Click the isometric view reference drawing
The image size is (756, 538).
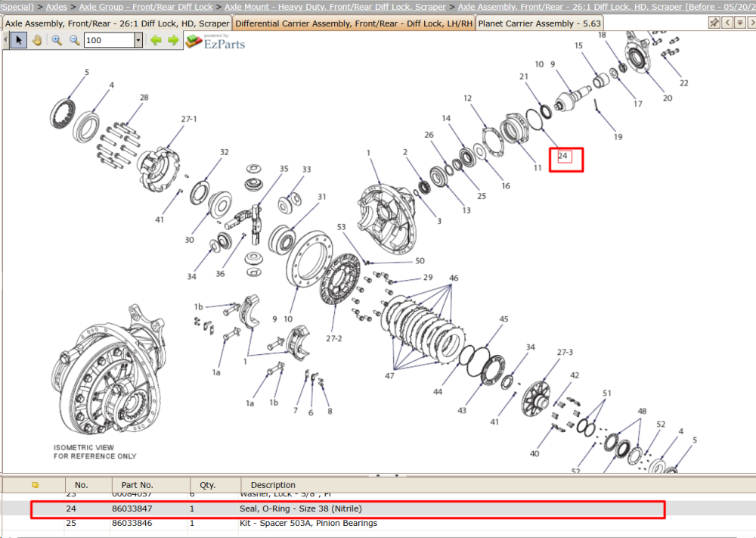tap(108, 370)
